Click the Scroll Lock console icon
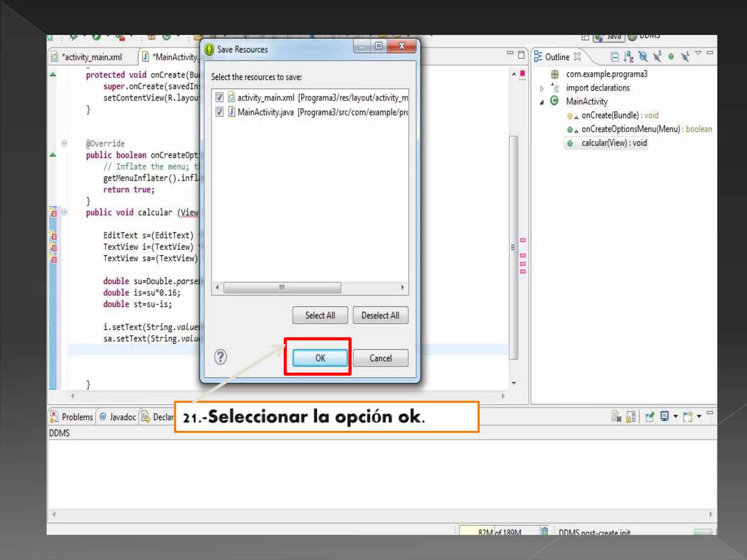The image size is (747, 560). [x=631, y=417]
